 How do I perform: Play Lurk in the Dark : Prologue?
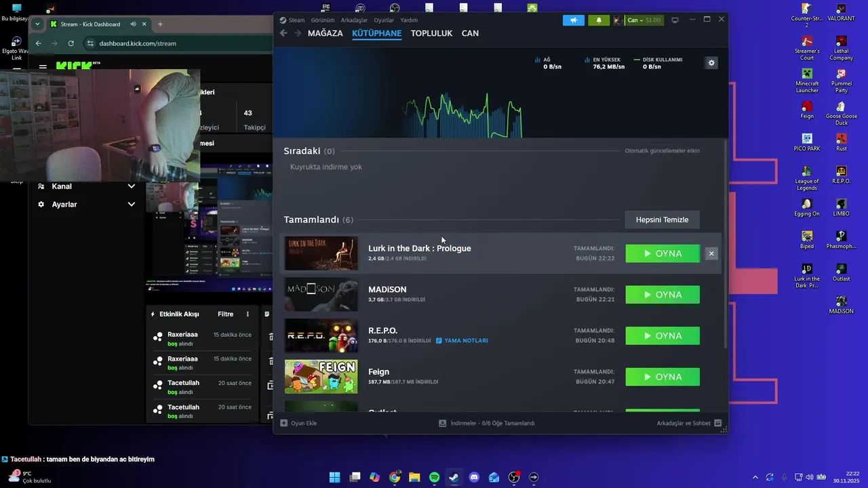663,253
